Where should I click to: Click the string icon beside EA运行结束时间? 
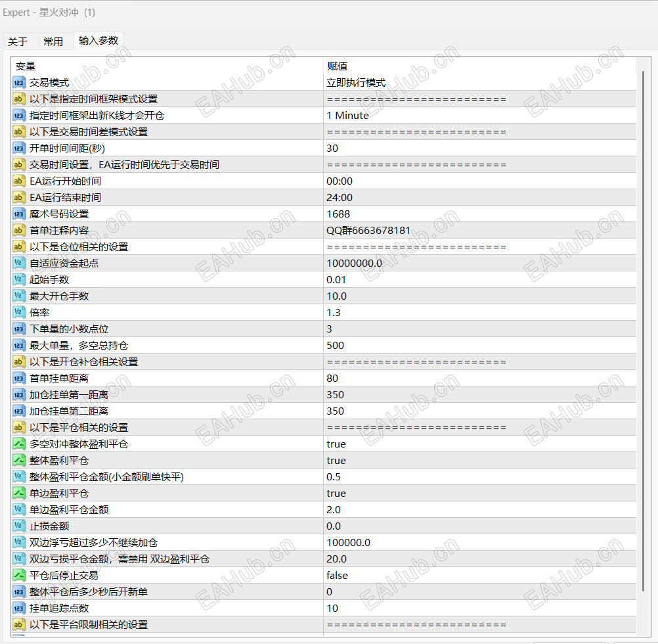(19, 197)
